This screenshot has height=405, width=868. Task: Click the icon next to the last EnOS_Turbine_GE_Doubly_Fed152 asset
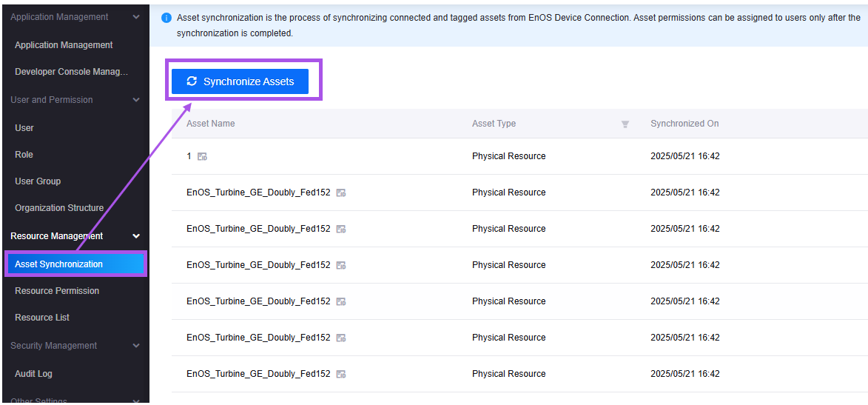[341, 374]
